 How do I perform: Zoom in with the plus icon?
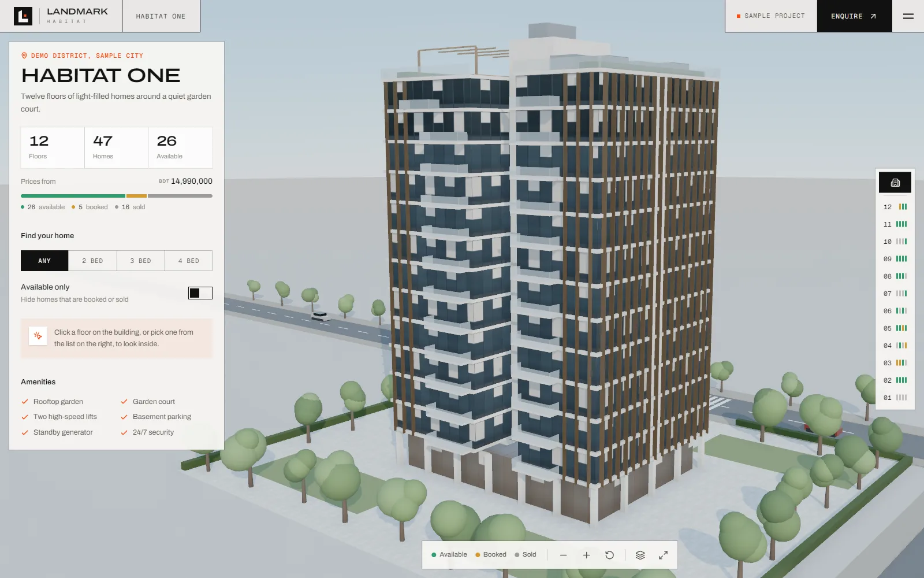point(586,555)
